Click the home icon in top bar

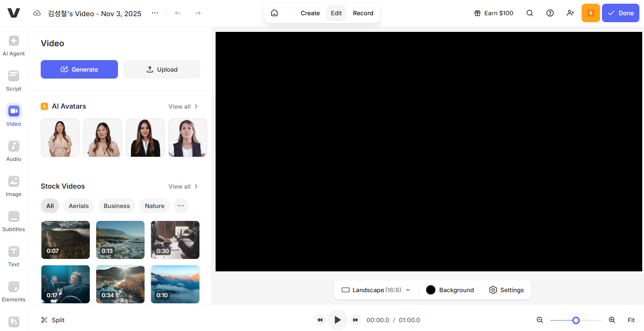[274, 13]
